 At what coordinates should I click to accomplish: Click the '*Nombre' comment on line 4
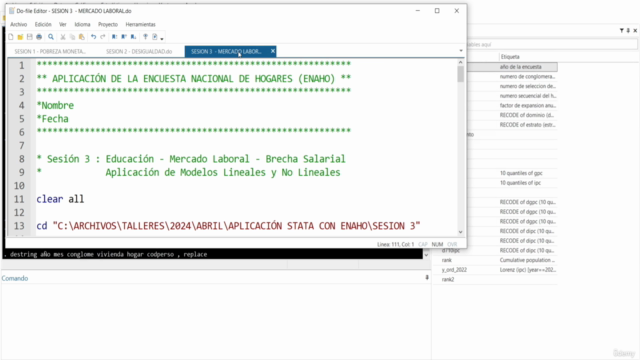(55, 106)
